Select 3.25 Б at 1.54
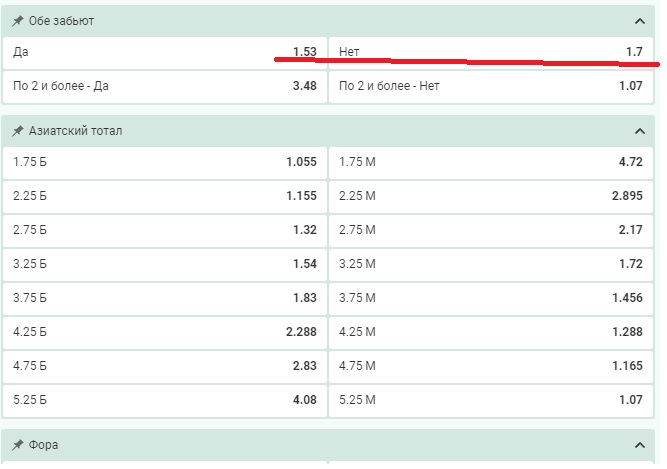This screenshot has height=469, width=667. tap(165, 264)
